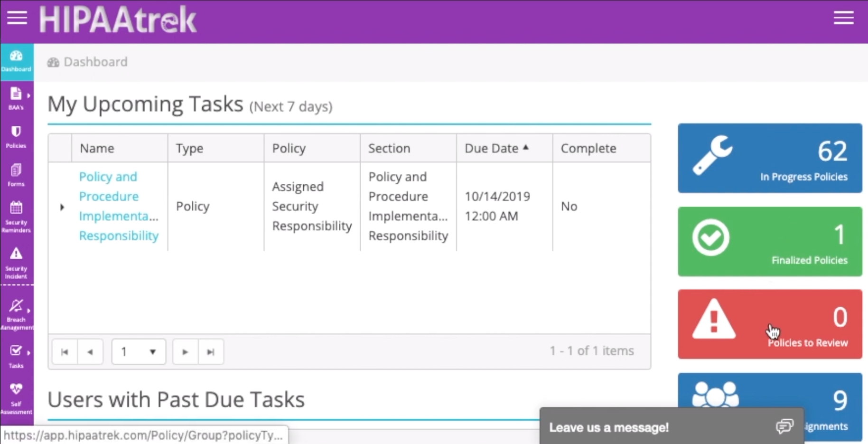Open the right hamburger menu
This screenshot has width=868, height=444.
point(843,19)
